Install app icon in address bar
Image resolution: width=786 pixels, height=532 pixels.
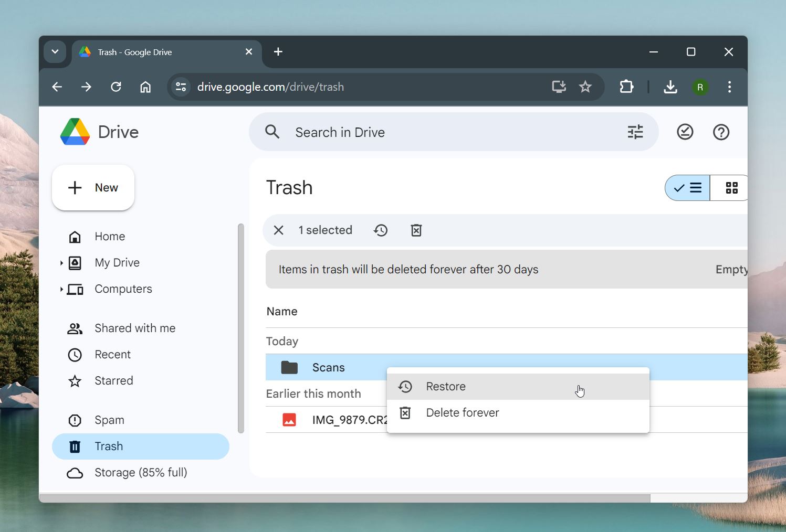click(559, 87)
